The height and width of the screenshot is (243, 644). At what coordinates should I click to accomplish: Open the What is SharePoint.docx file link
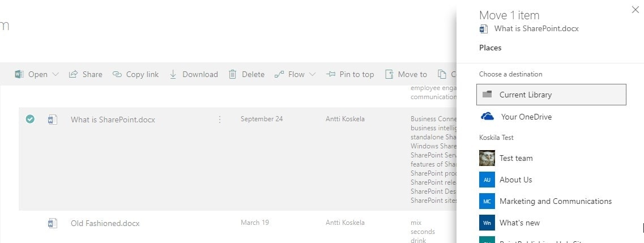[x=113, y=120]
